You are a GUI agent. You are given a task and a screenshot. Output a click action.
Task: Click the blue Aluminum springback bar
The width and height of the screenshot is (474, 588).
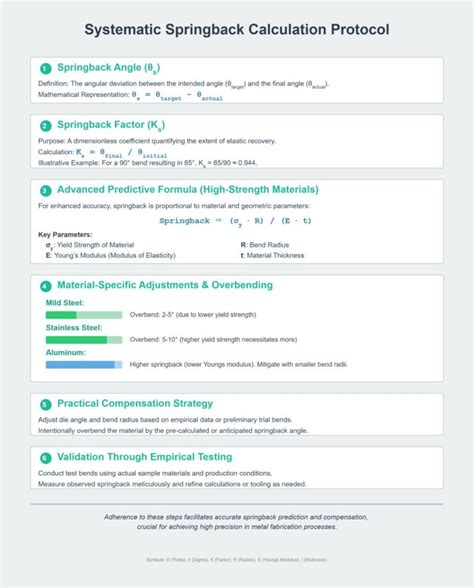point(84,364)
